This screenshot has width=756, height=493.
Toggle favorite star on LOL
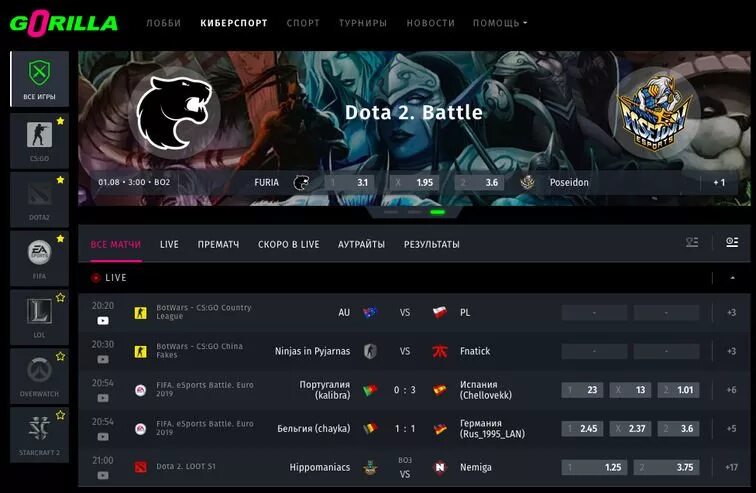coord(60,298)
